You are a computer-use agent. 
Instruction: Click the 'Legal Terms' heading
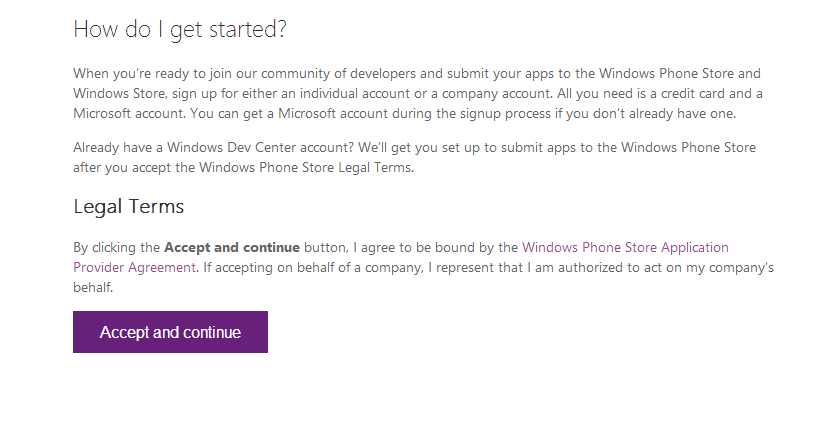[x=128, y=207]
